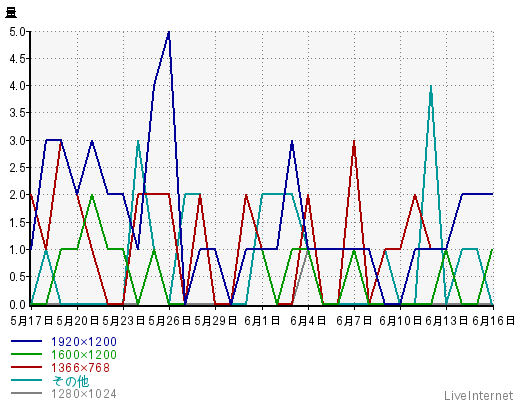Click the 5月20日 x-axis date label
Screen dimensions: 520x405
pyautogui.click(x=78, y=321)
